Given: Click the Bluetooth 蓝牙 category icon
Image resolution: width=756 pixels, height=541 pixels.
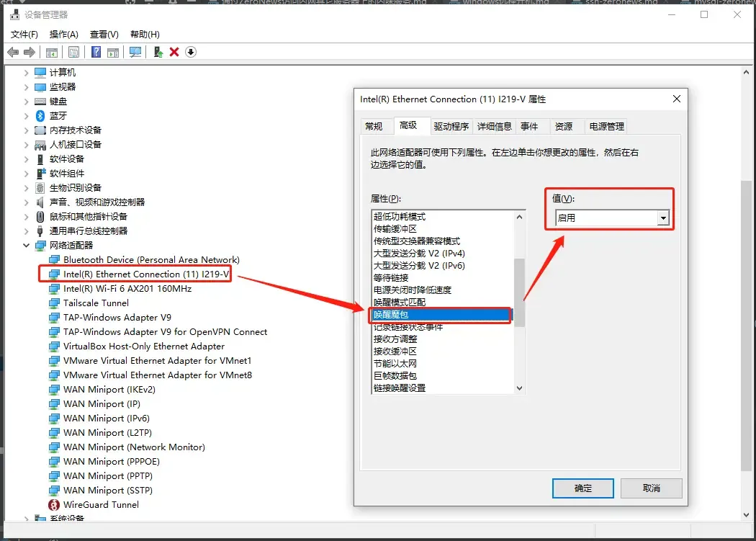Looking at the screenshot, I should (40, 116).
